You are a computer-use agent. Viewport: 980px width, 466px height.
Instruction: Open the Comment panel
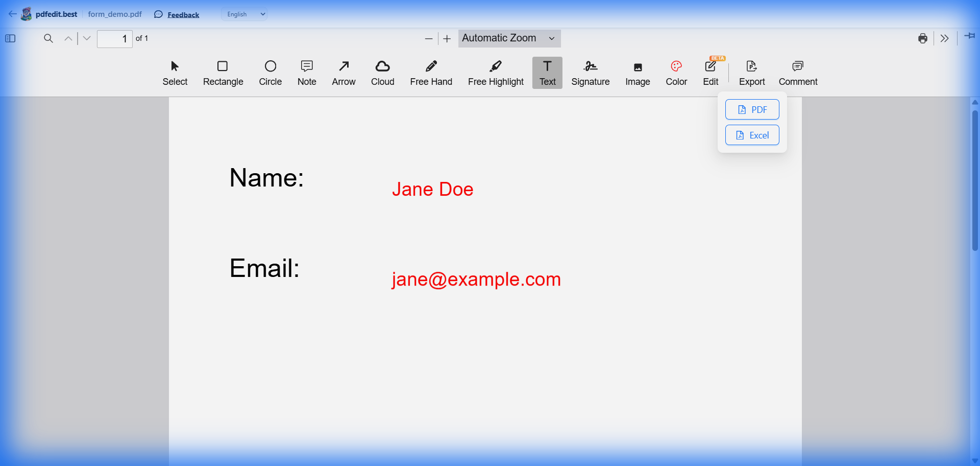point(798,73)
